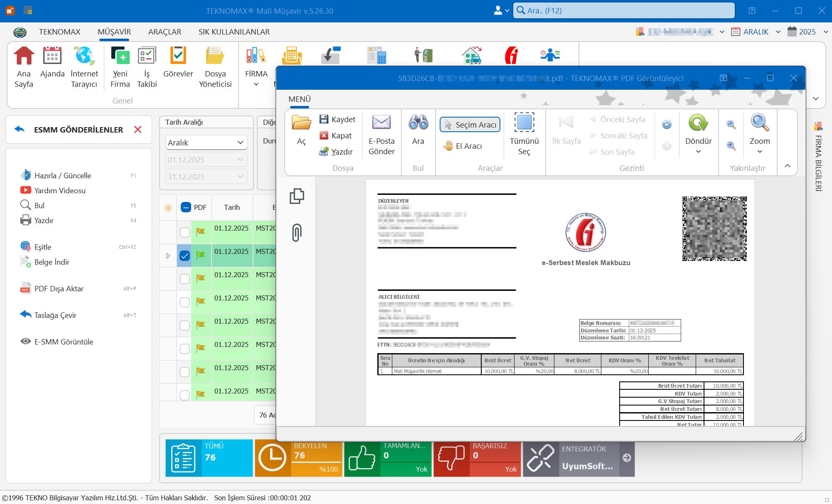The width and height of the screenshot is (832, 504).
Task: Click the Ara.. (F12) search field
Action: tap(624, 10)
